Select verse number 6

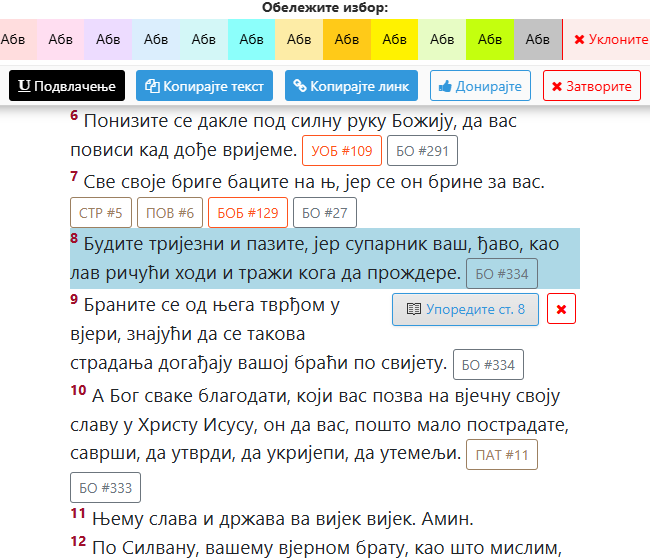click(74, 115)
